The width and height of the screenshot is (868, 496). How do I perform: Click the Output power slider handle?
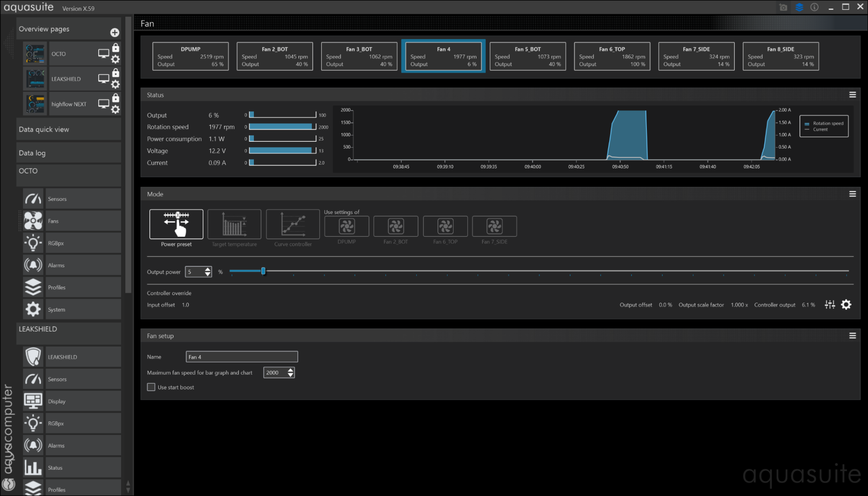263,271
